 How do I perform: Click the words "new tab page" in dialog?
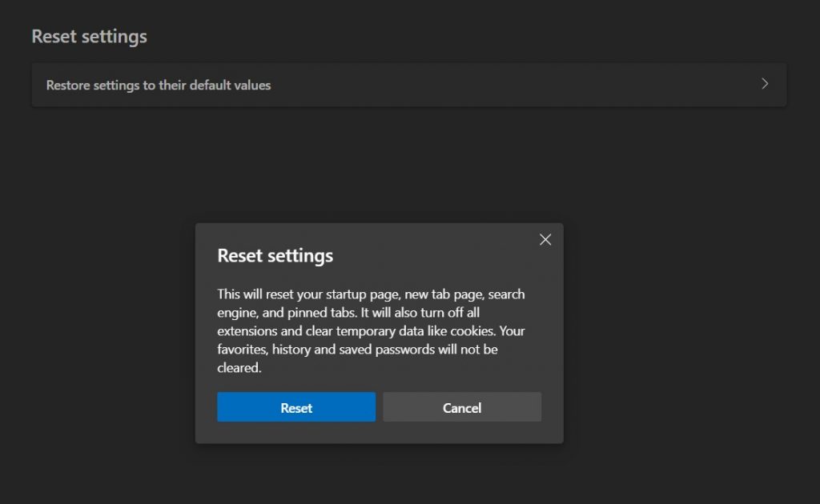coord(438,294)
